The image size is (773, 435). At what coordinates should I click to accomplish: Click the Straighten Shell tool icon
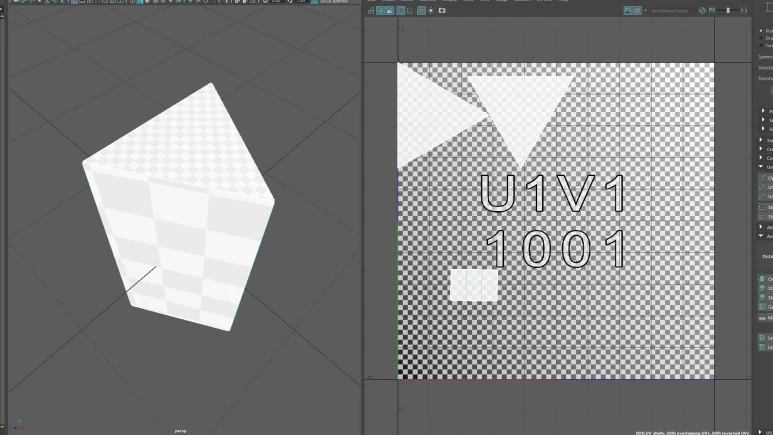pos(762,217)
